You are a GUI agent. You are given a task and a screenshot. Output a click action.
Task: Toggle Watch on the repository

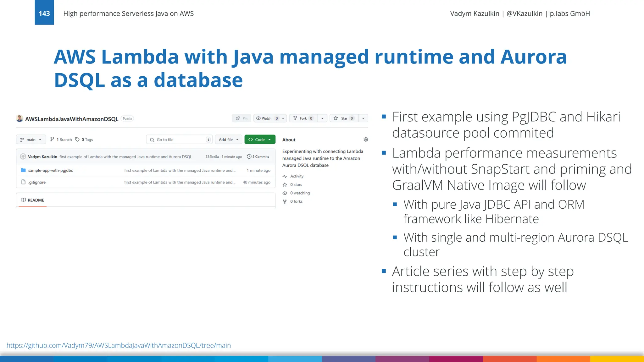(266, 118)
